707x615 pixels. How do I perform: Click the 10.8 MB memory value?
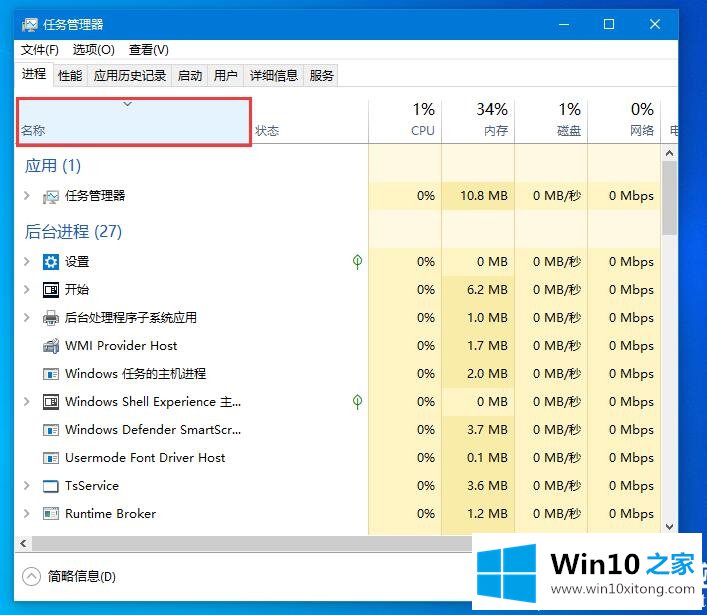point(484,196)
